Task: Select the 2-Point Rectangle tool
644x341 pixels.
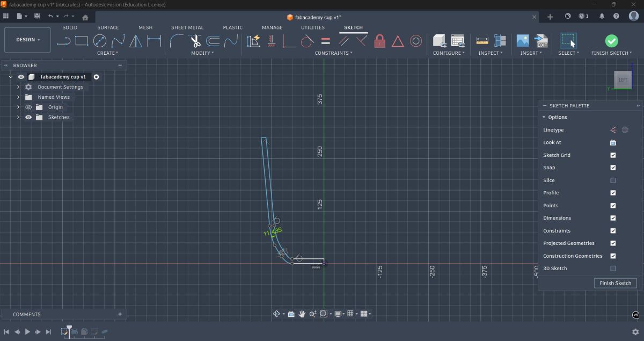Action: [x=82, y=41]
